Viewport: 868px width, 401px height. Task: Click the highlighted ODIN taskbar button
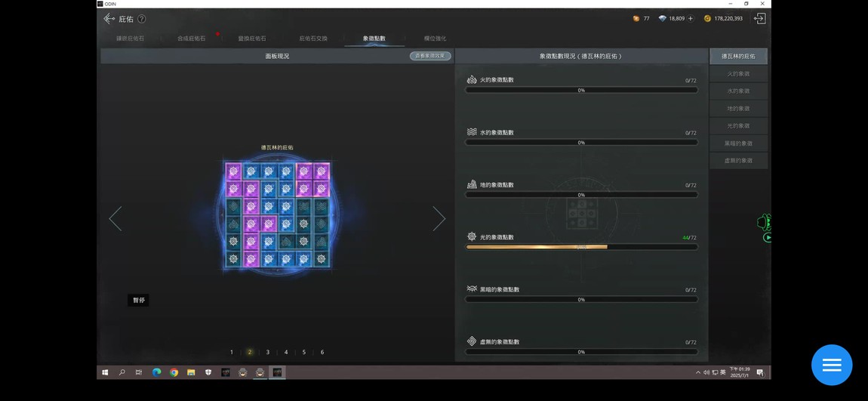click(x=277, y=372)
